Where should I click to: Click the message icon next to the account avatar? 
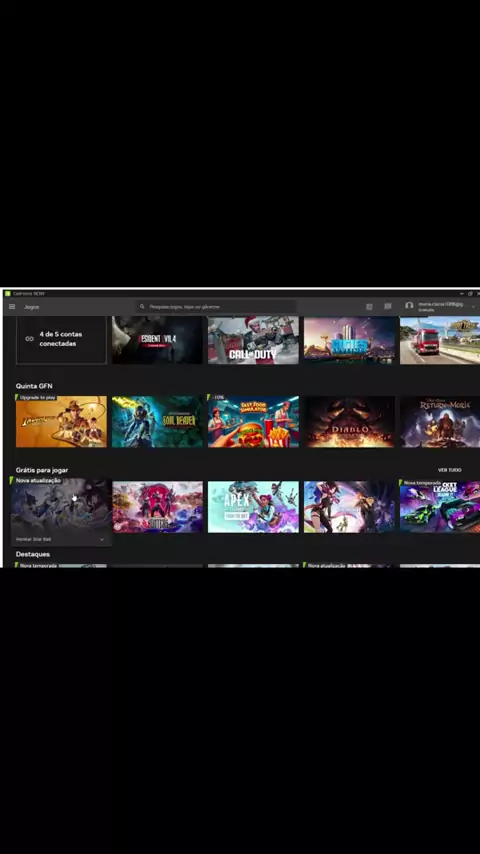point(388,307)
